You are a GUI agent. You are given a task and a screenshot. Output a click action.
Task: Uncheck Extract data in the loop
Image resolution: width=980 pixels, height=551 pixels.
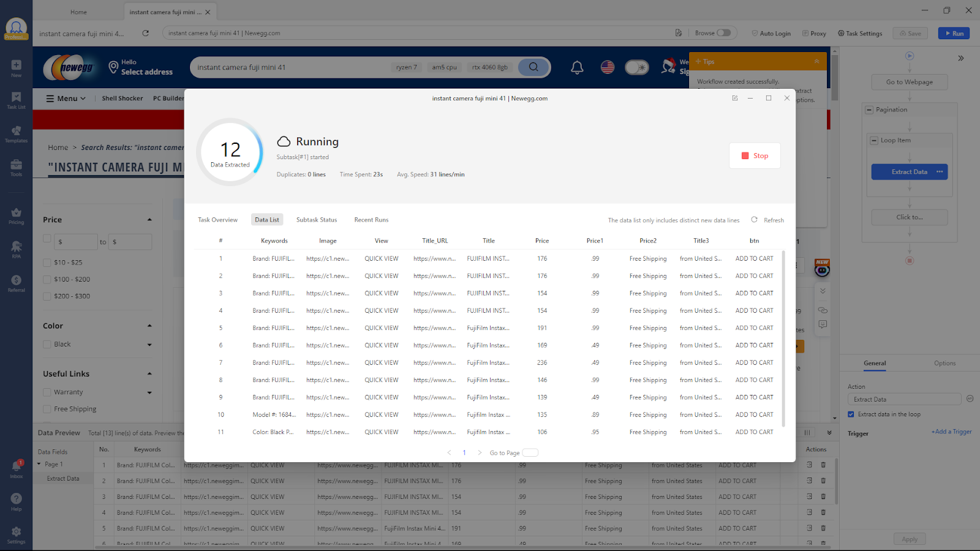[x=851, y=414]
